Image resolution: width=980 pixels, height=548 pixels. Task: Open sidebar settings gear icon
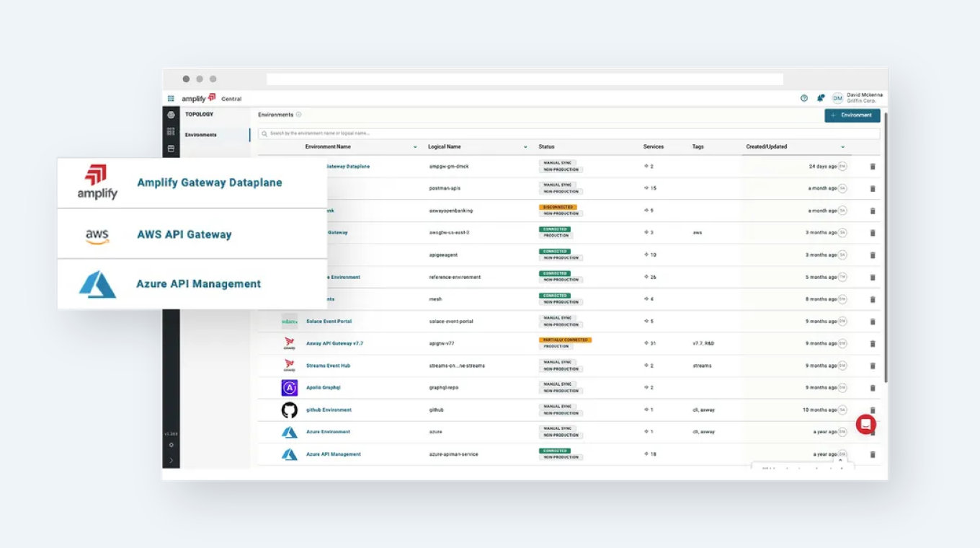click(x=171, y=446)
